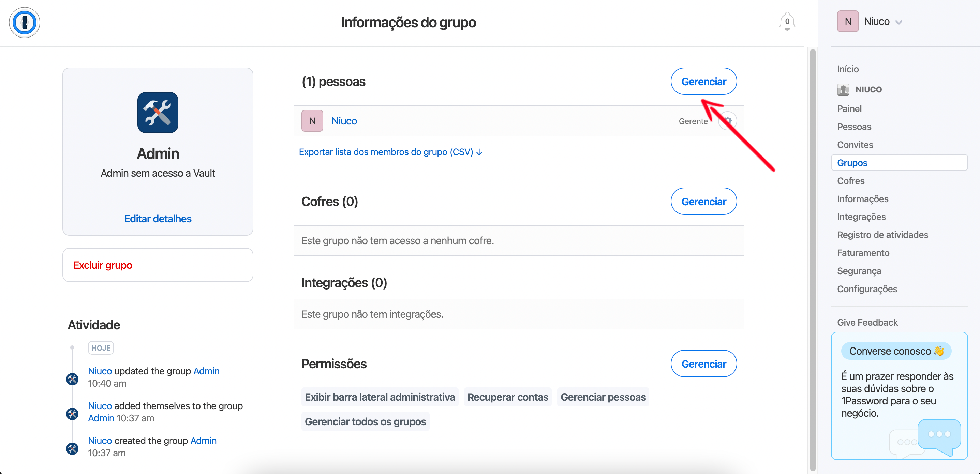The height and width of the screenshot is (474, 980).
Task: Click the Niuco account avatar in header
Action: coord(847,21)
